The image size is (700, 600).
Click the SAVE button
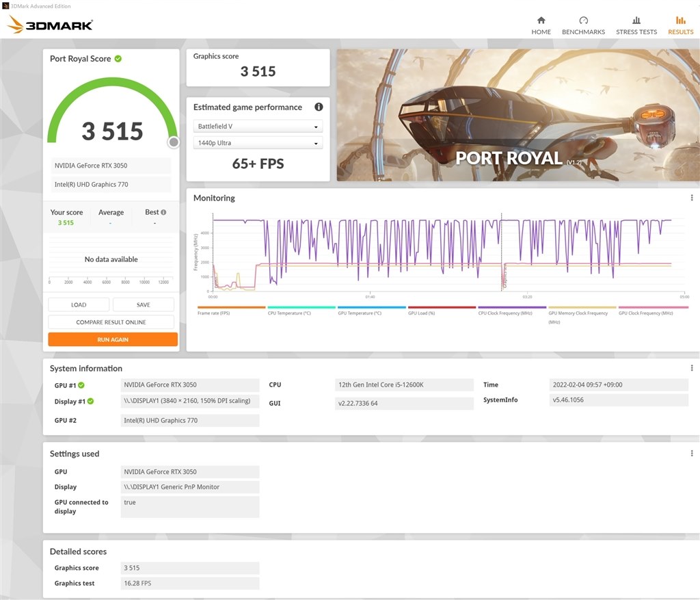[144, 304]
